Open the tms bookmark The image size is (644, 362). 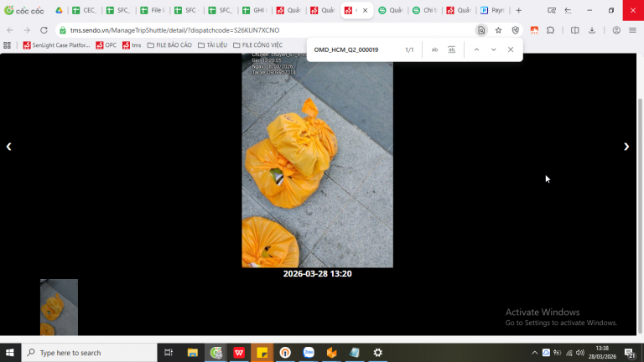132,45
